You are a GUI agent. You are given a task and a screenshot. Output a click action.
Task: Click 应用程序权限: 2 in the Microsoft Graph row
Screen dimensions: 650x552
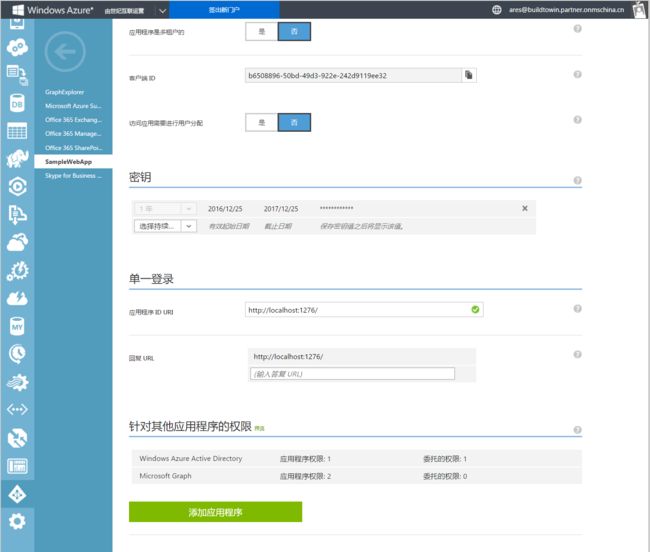coord(305,476)
